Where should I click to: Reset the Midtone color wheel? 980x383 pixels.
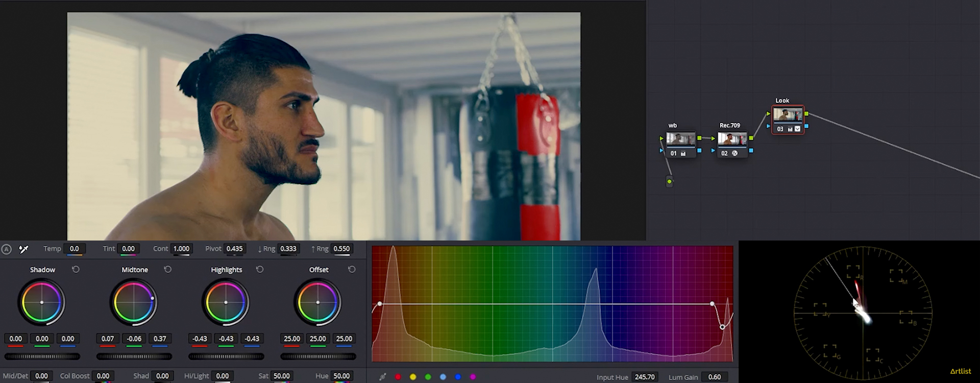click(167, 270)
